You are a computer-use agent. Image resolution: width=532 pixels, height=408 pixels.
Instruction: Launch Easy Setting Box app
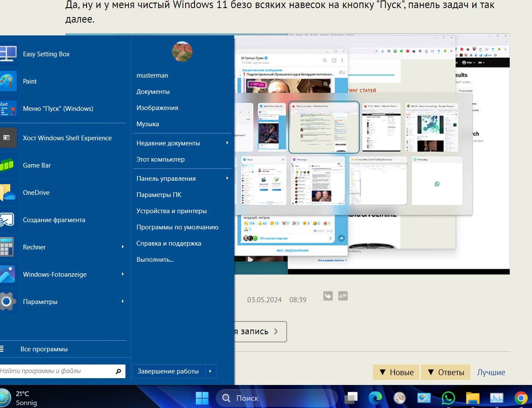tap(46, 54)
